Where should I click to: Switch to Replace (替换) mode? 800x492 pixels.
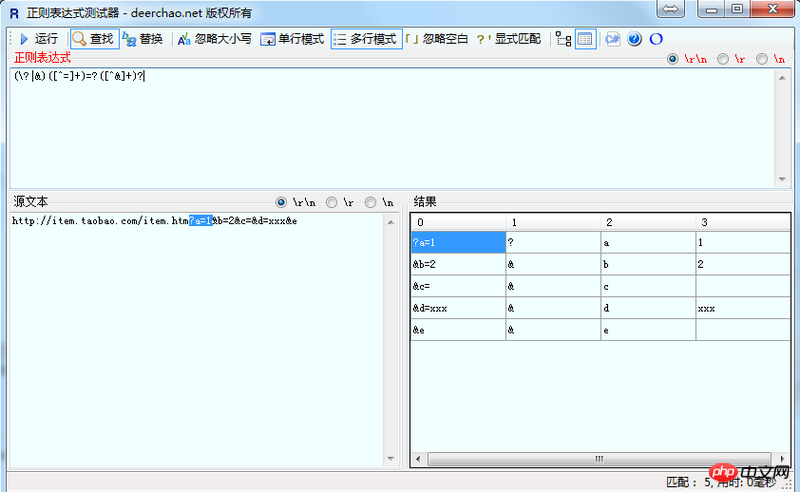[x=144, y=39]
